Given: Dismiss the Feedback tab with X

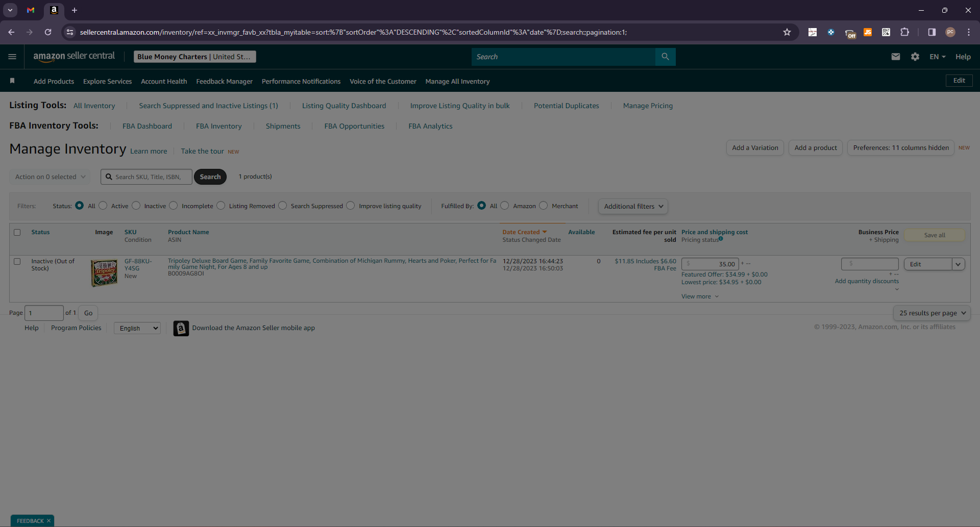Looking at the screenshot, I should tap(48, 521).
